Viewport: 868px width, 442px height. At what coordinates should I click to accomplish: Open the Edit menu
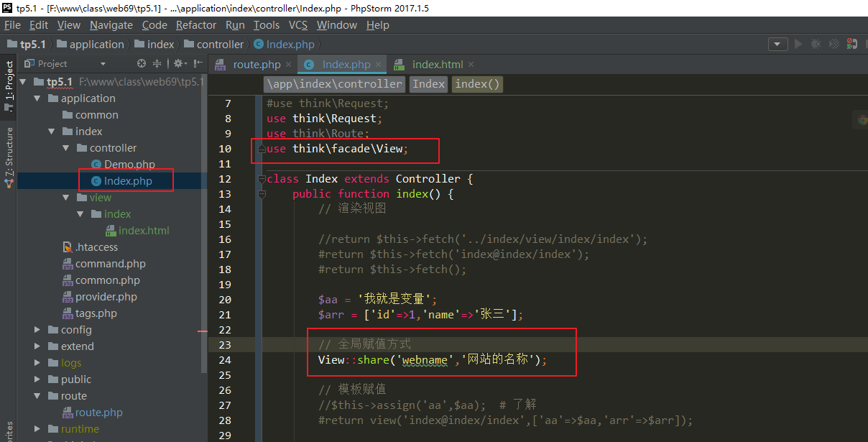coord(39,25)
